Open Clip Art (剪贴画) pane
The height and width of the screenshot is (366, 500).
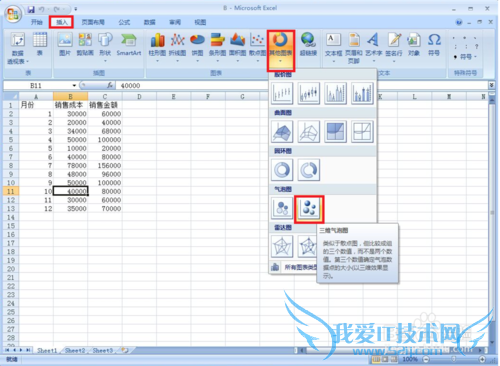pyautogui.click(x=85, y=44)
